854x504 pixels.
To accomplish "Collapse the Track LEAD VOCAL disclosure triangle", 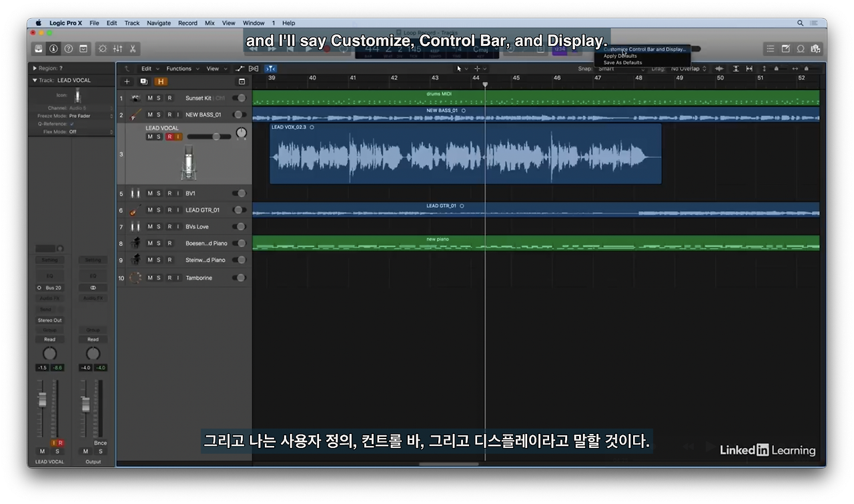I will pos(35,80).
